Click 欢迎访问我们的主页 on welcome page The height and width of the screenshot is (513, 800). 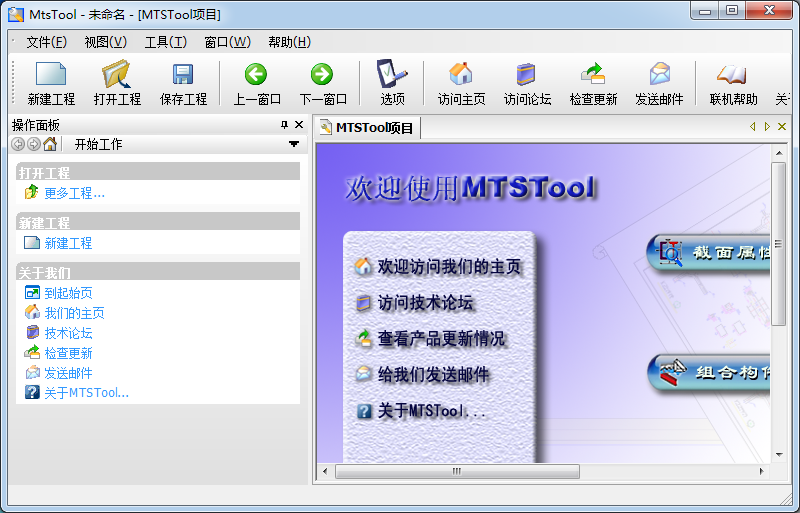point(449,266)
